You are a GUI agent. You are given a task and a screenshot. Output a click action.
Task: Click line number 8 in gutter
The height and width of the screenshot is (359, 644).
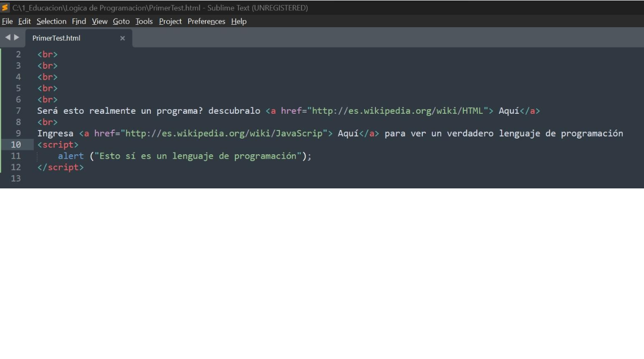coord(18,122)
